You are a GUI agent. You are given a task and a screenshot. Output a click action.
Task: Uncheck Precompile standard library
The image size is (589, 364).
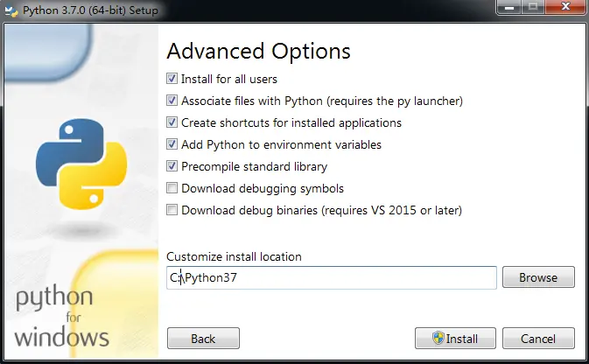point(172,166)
